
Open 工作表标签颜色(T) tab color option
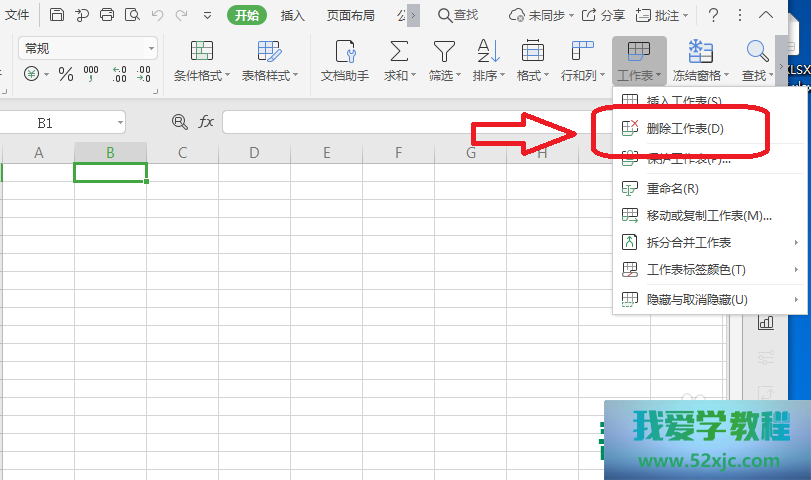coord(695,270)
